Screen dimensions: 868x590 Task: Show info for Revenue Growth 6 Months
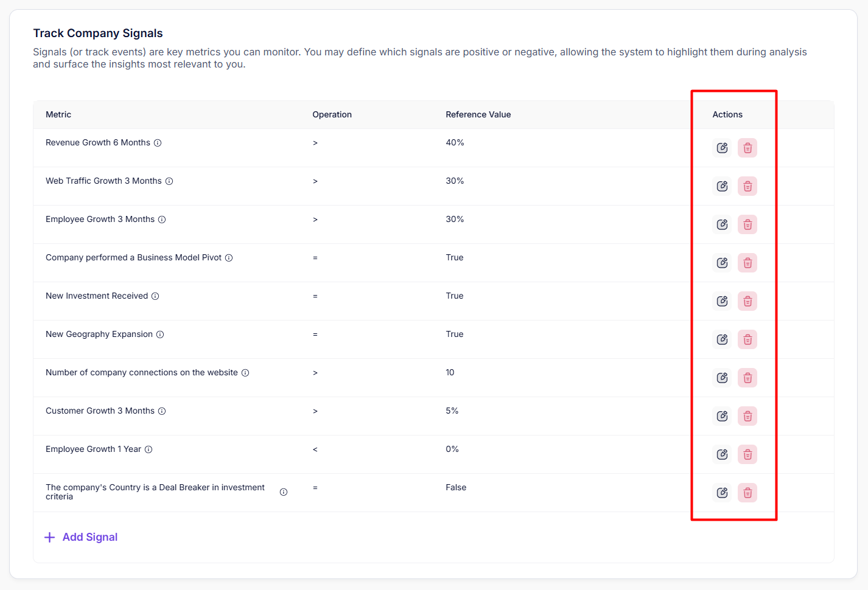click(x=158, y=143)
